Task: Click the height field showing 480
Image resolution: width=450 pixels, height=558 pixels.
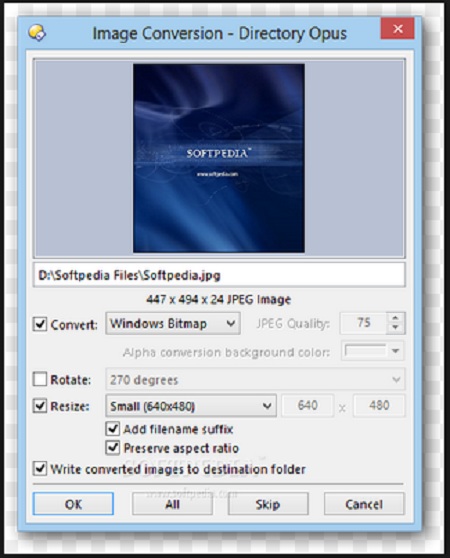Action: (x=379, y=405)
